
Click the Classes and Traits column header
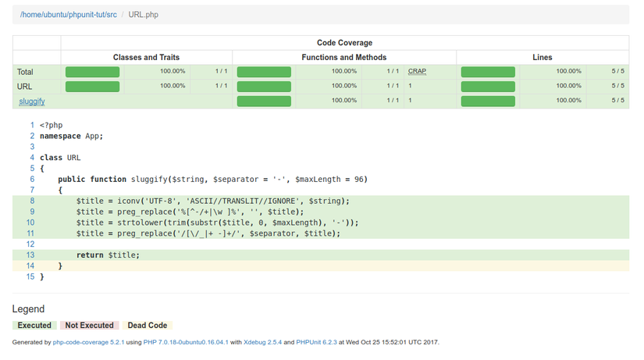pyautogui.click(x=146, y=58)
